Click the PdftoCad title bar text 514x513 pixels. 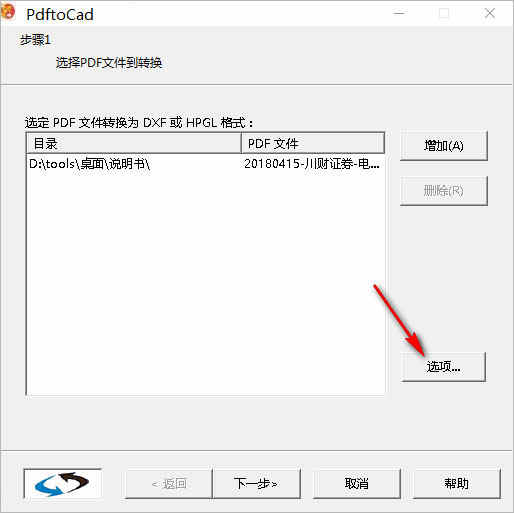click(x=60, y=15)
